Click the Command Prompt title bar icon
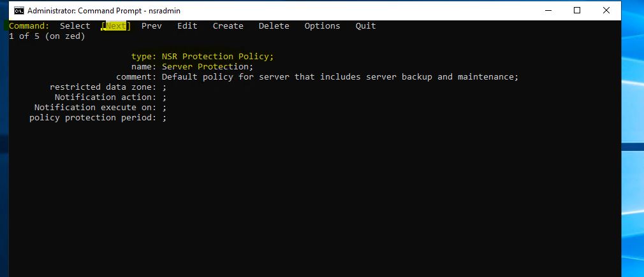The image size is (644, 277). tap(19, 10)
